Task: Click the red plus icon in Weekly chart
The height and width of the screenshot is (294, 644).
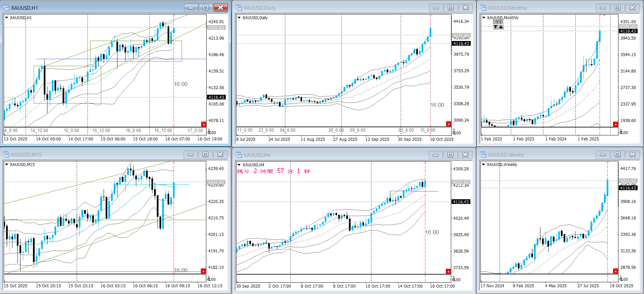Action: [x=615, y=271]
